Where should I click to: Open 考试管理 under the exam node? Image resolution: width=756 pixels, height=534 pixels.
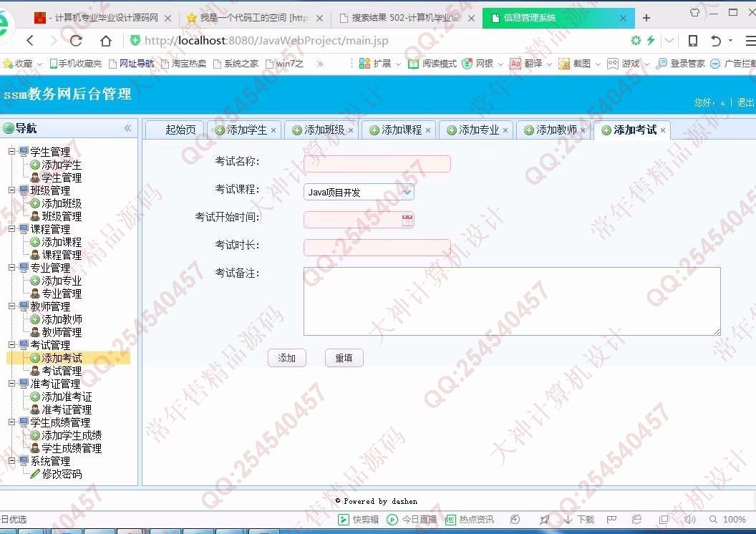pyautogui.click(x=62, y=371)
